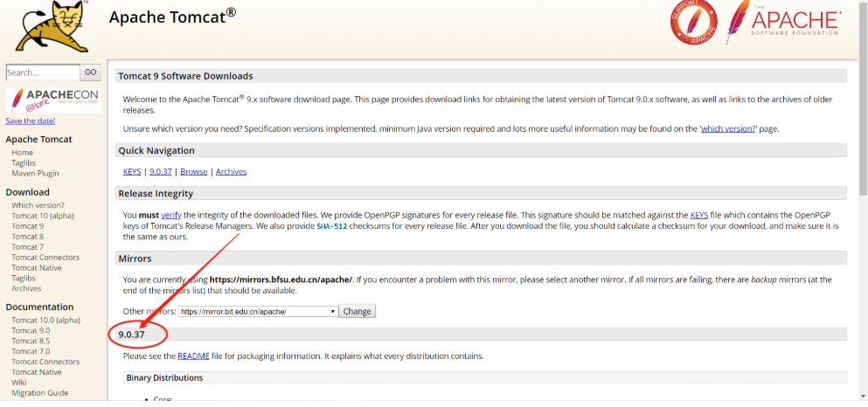
Task: Open Tomcat Native under Download
Action: click(37, 268)
